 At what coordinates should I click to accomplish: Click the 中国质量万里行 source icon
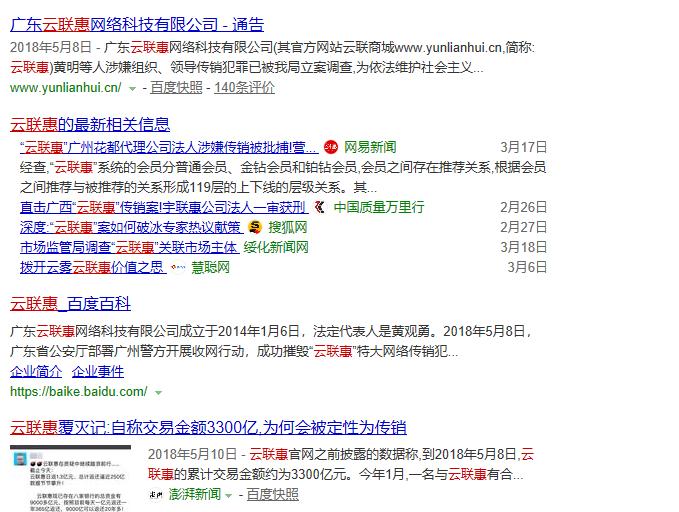[x=320, y=207]
